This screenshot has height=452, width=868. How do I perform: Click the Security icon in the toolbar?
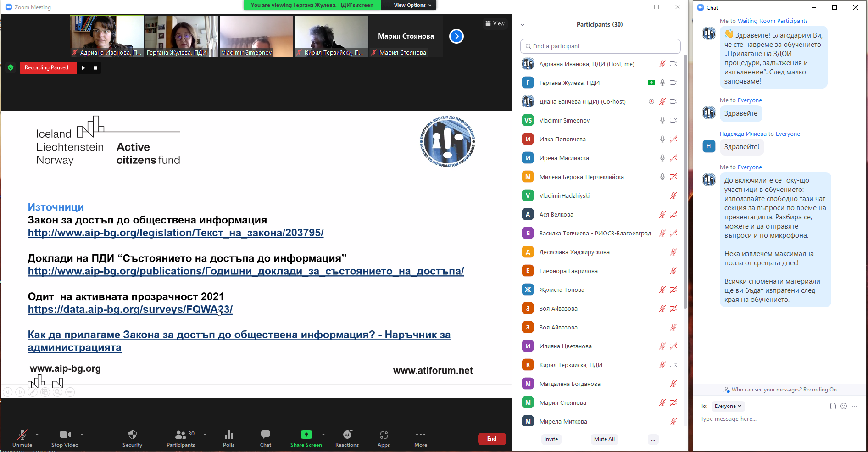(132, 437)
